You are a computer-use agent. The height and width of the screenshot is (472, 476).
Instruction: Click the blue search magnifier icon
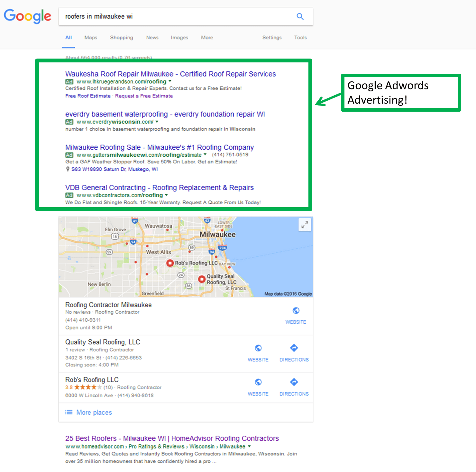pyautogui.click(x=300, y=16)
